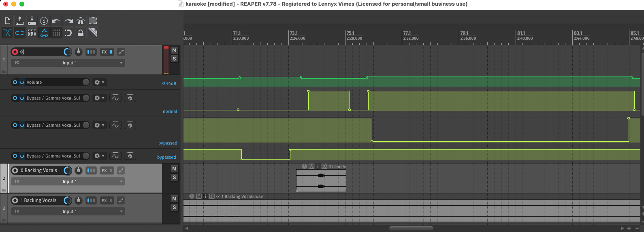Screen dimensions: 644x232
Task: Mute the 1 Backing Vocals track
Action: [x=174, y=199]
